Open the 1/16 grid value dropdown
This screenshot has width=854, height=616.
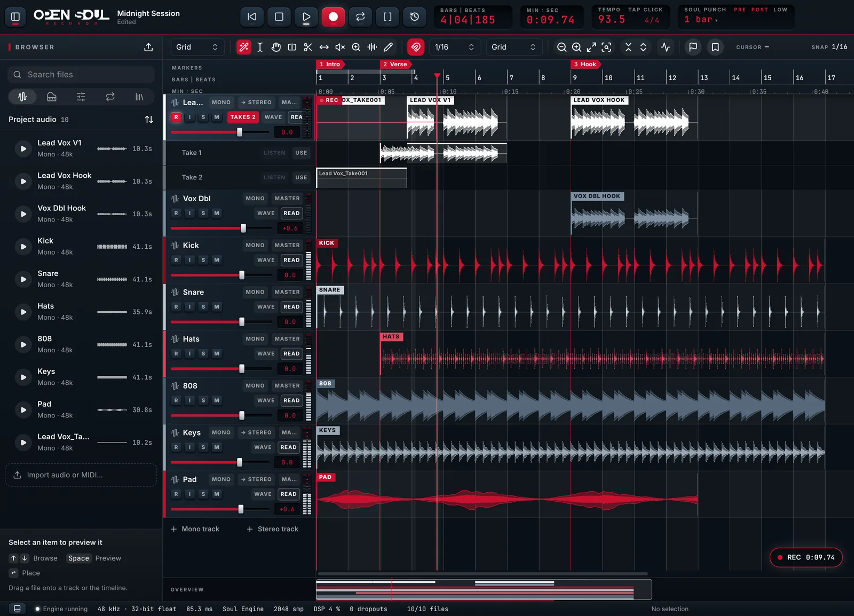[454, 47]
